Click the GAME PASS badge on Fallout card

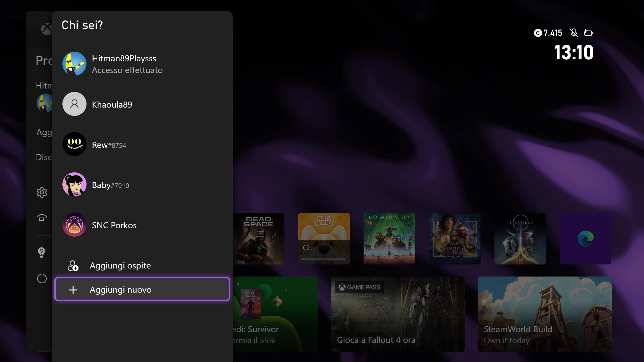click(x=359, y=287)
